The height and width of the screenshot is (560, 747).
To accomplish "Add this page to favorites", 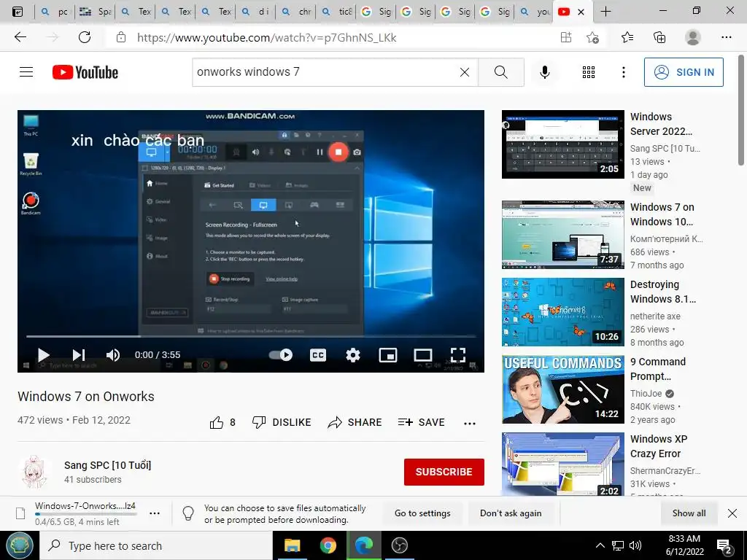I will tap(592, 37).
